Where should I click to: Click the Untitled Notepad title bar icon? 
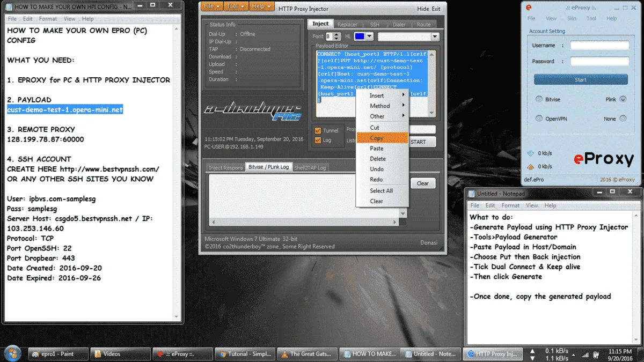(471, 194)
